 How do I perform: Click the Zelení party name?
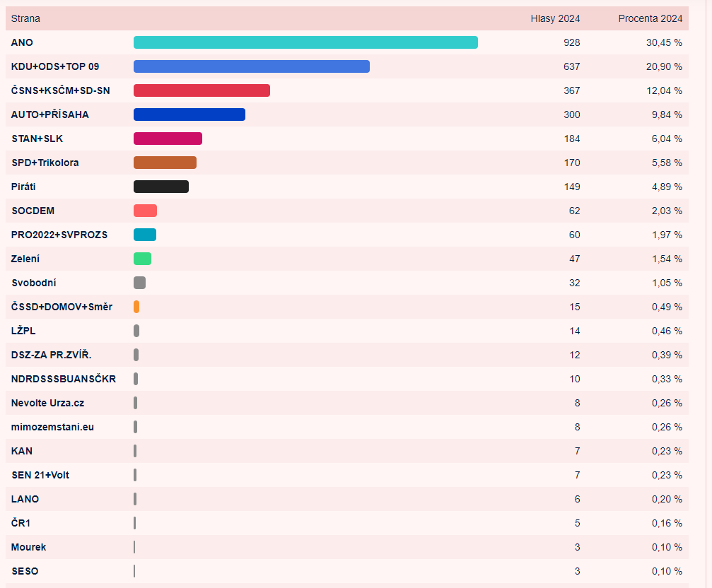pyautogui.click(x=25, y=259)
